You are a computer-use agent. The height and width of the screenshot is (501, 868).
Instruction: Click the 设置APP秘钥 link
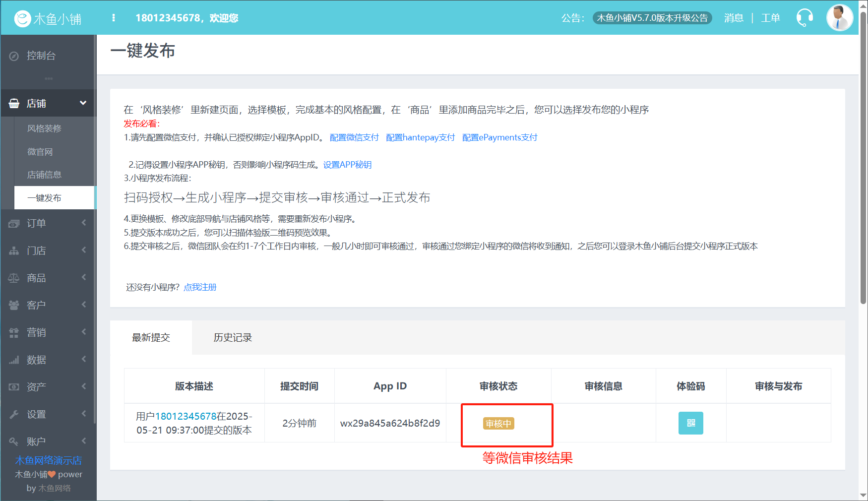(x=347, y=165)
